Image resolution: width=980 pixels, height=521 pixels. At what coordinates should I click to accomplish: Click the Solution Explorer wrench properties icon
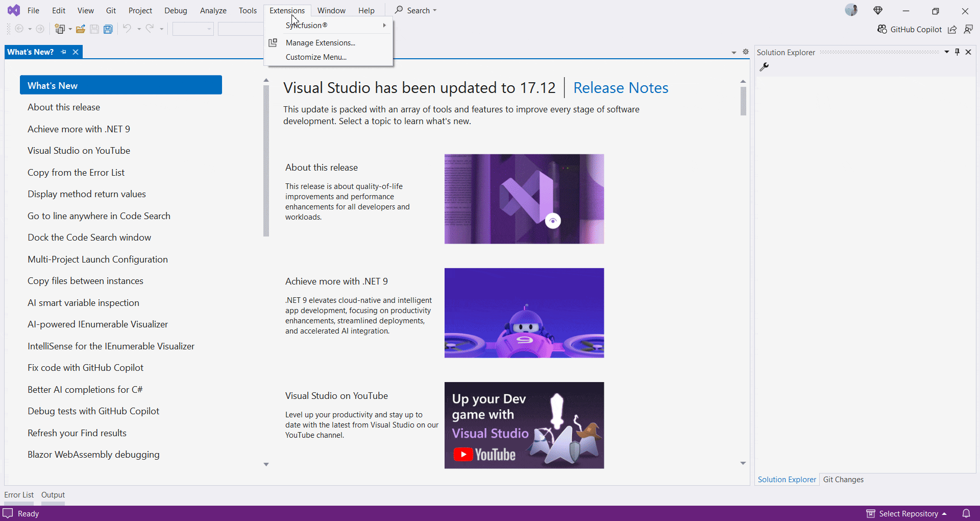point(764,67)
